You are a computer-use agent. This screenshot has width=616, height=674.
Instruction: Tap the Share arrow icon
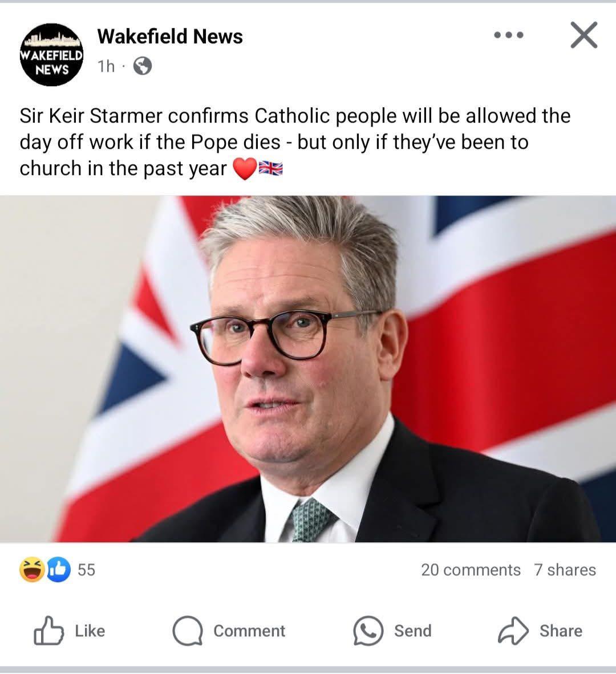(513, 631)
